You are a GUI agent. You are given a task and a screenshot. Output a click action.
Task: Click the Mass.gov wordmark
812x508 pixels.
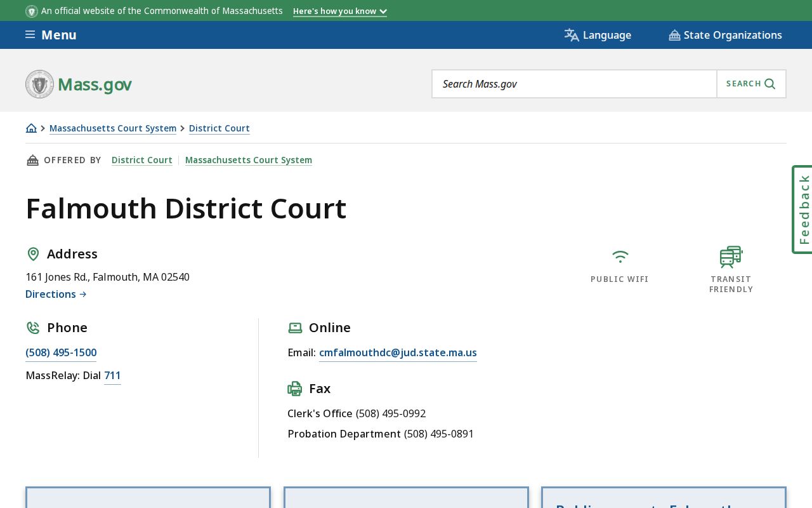click(x=95, y=84)
